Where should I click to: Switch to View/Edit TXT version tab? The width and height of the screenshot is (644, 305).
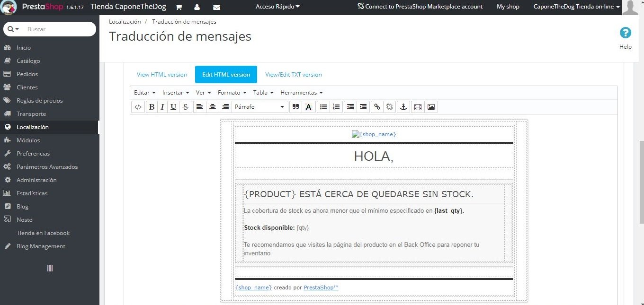point(294,75)
